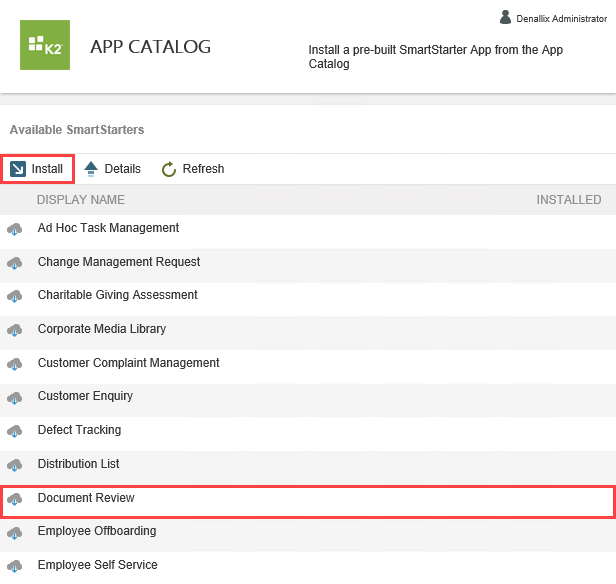Click cloud icon beside Ad Hoc Task Management
The height and width of the screenshot is (584, 616).
pyautogui.click(x=15, y=229)
